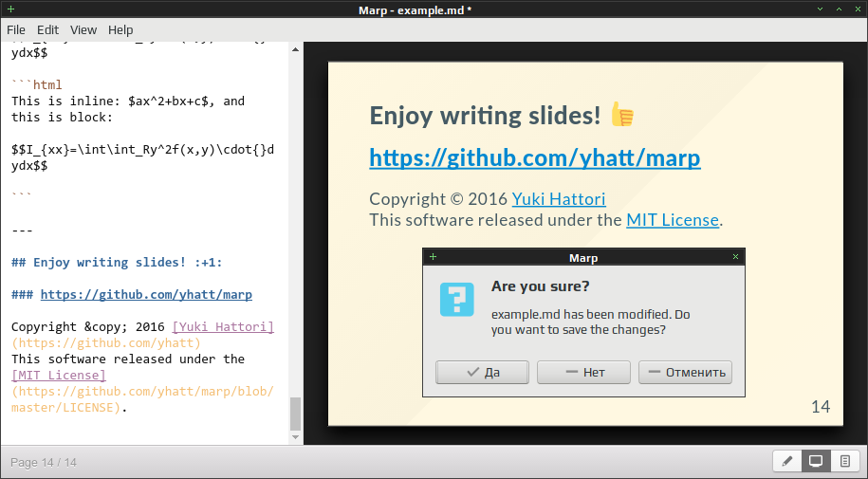Image resolution: width=868 pixels, height=479 pixels.
Task: Open the Help menu
Action: tap(120, 30)
